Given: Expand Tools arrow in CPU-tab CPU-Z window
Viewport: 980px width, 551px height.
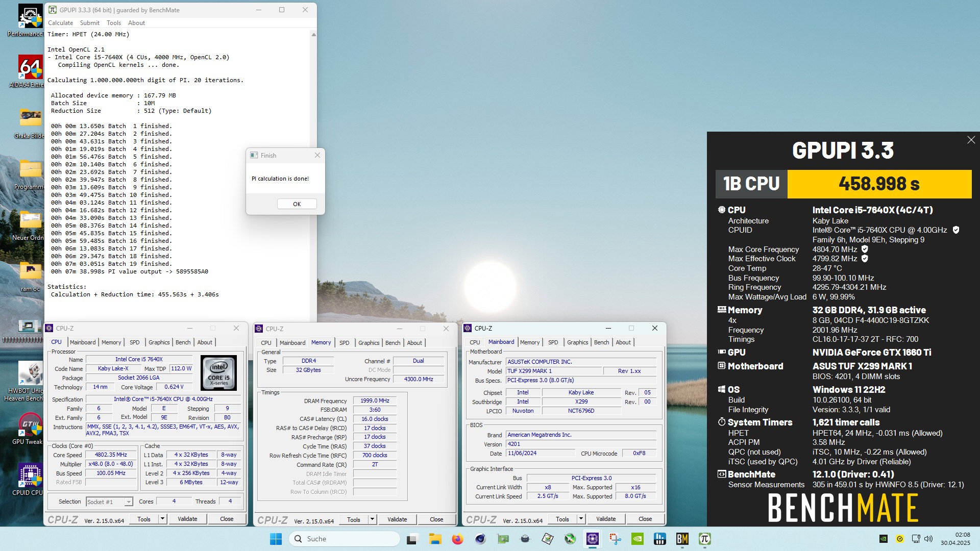Looking at the screenshot, I should click(162, 519).
